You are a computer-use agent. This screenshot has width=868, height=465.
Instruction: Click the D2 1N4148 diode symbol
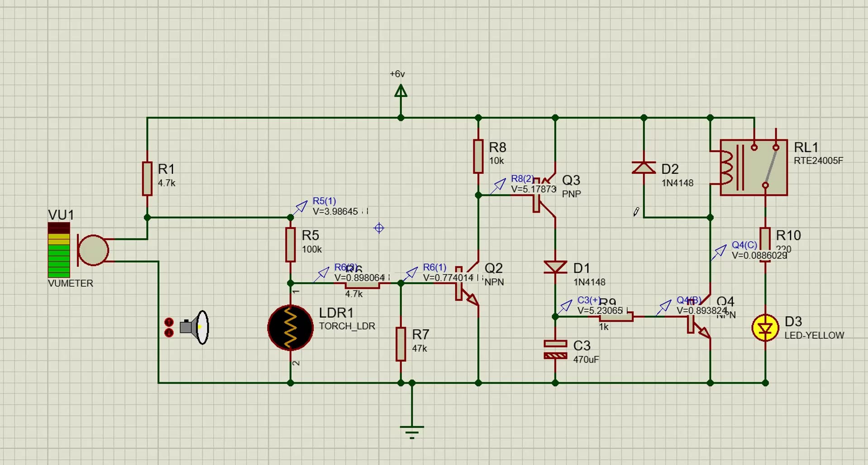point(644,168)
